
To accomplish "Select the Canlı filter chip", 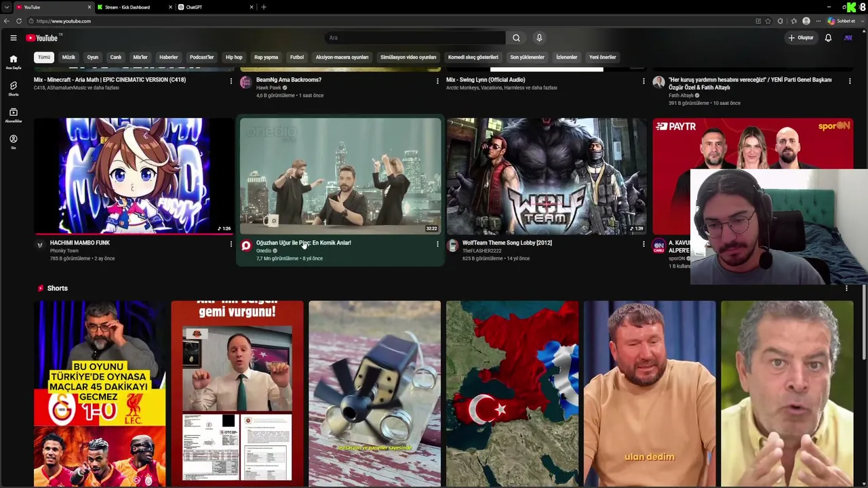I will click(116, 58).
